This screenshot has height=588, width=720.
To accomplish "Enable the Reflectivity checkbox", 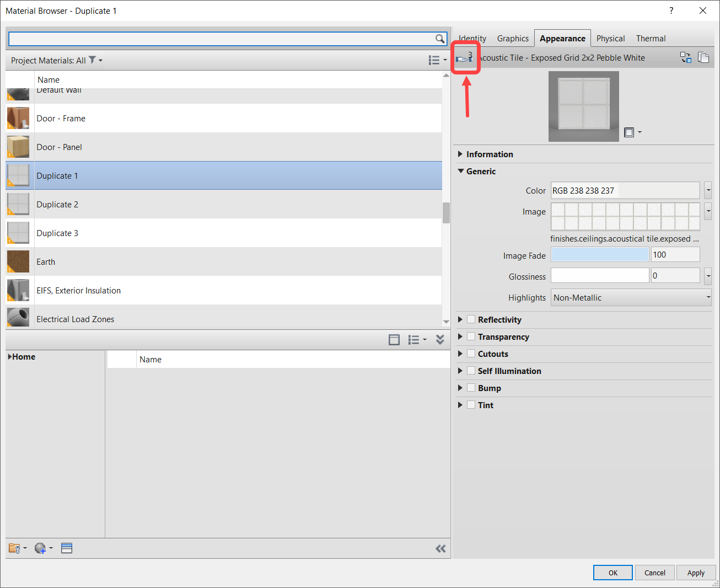I will pyautogui.click(x=471, y=319).
